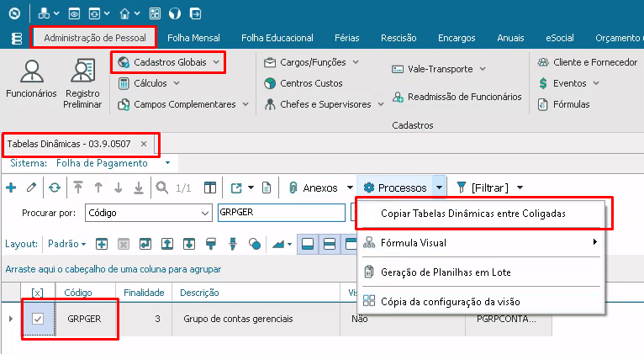Go to first record arrow icon
Viewport: 644px width, 354px height.
pos(78,188)
